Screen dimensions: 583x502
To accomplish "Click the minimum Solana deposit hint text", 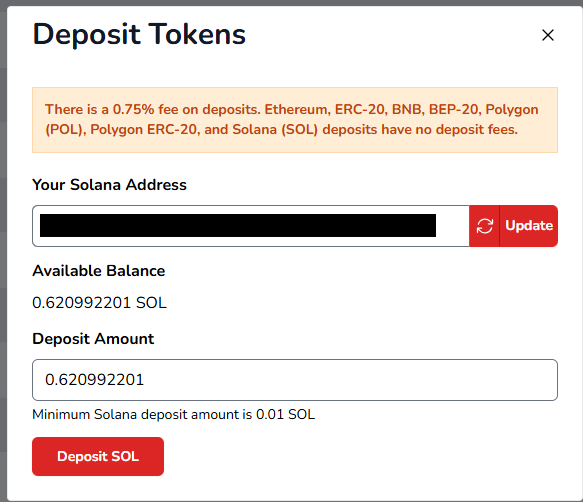I will [174, 414].
